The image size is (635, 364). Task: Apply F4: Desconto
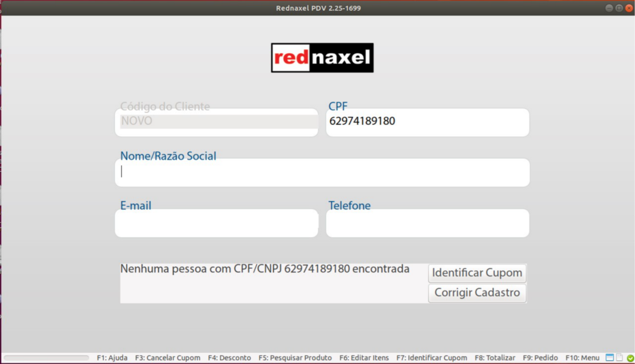pos(230,358)
